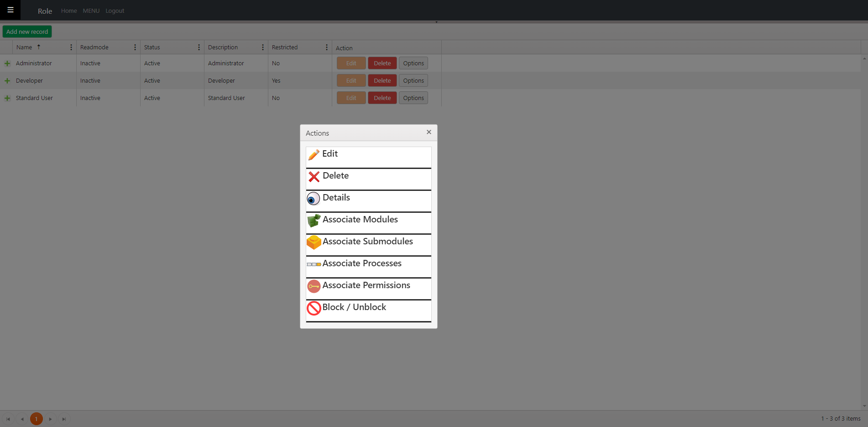The image size is (868, 427).
Task: Choose Associate Submodules action
Action: tap(369, 245)
